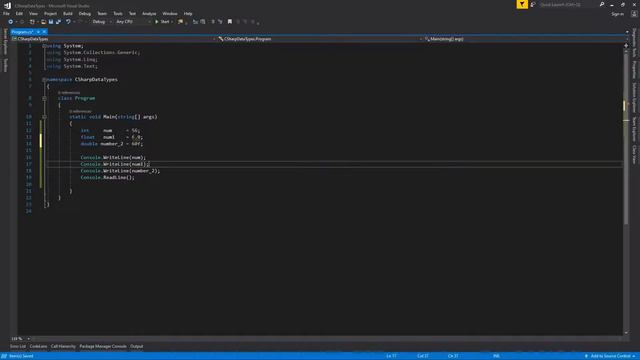Open the Window menu
Screen dimensions: 640x360
coord(170,13)
